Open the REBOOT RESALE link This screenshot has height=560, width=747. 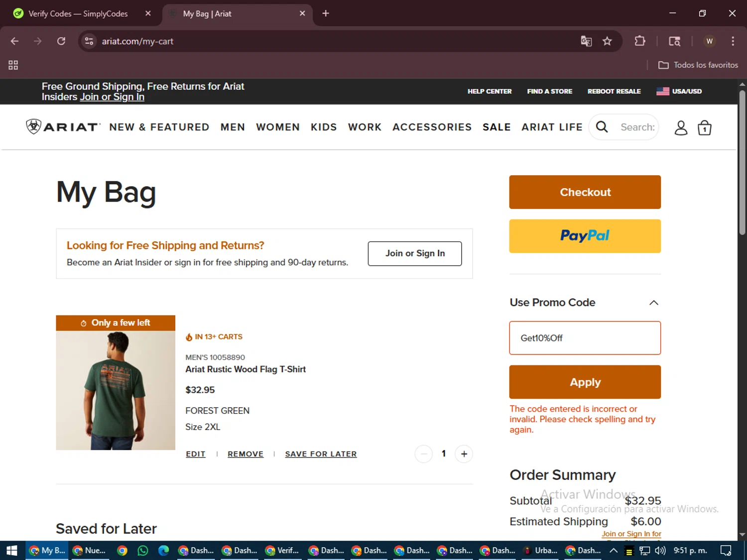(614, 91)
